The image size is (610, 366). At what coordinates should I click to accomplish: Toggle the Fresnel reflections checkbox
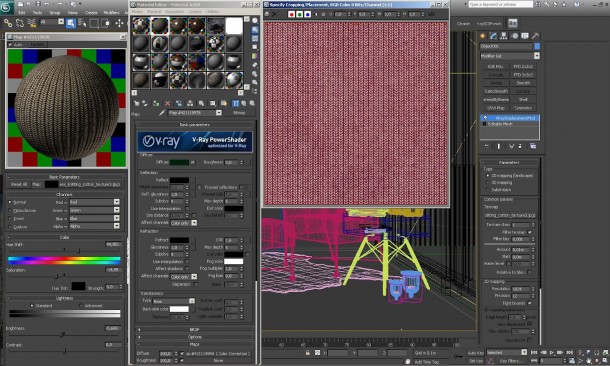pyautogui.click(x=241, y=187)
